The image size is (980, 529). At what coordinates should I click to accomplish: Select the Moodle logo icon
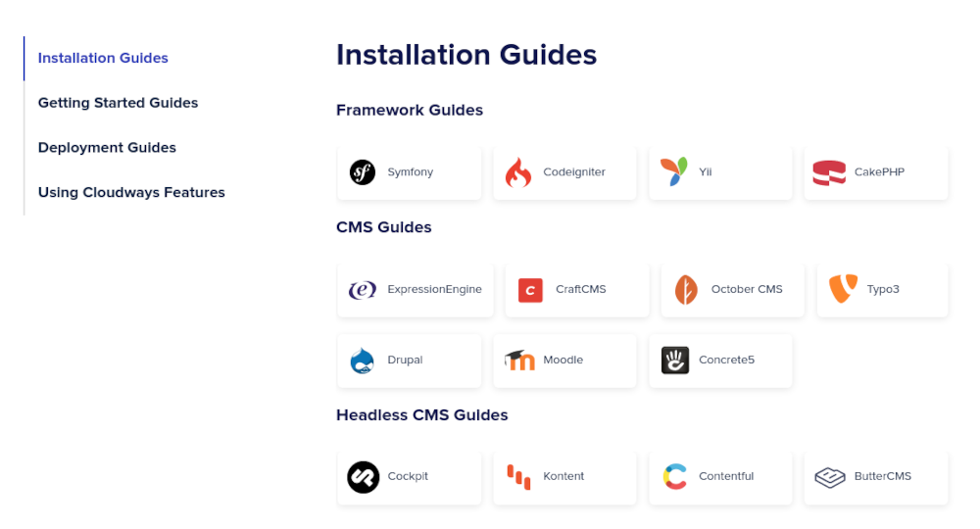pyautogui.click(x=519, y=361)
